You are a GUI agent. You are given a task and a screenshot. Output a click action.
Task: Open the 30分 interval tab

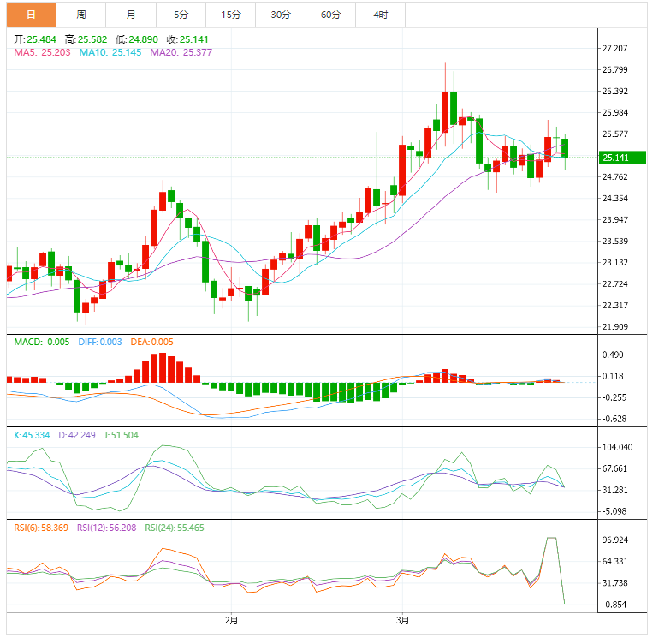click(281, 15)
